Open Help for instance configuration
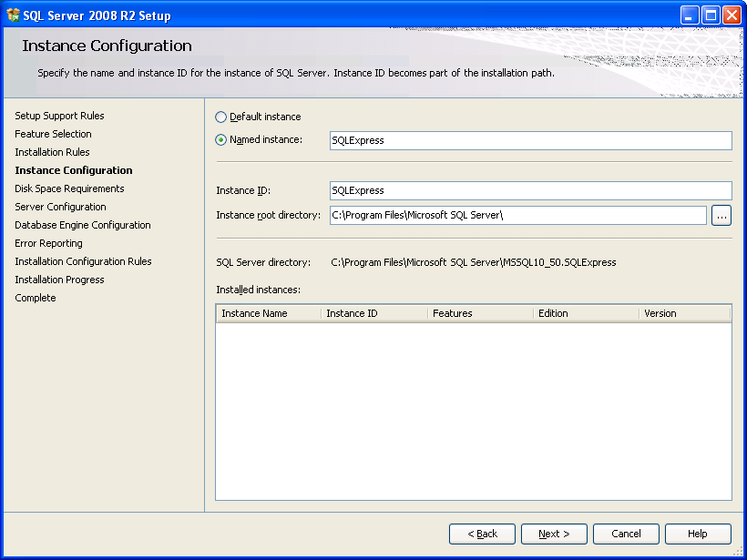747x560 pixels. (698, 534)
